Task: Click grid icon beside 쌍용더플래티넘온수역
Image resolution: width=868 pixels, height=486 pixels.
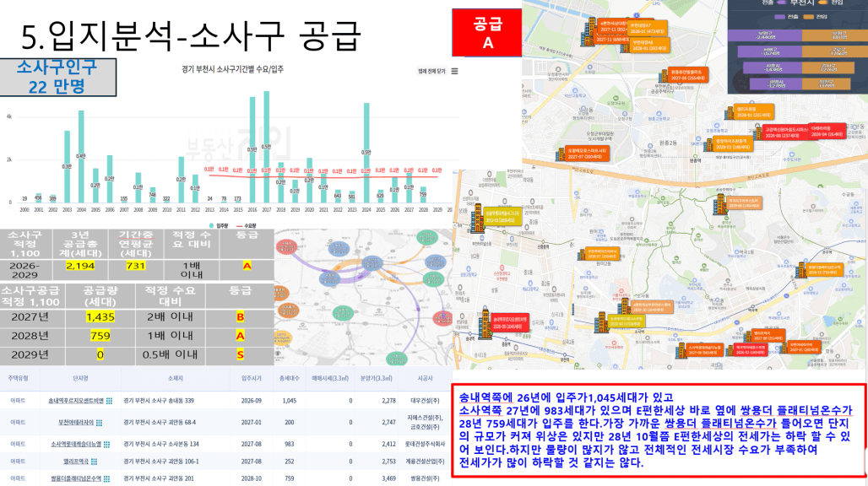Action: 106,478
